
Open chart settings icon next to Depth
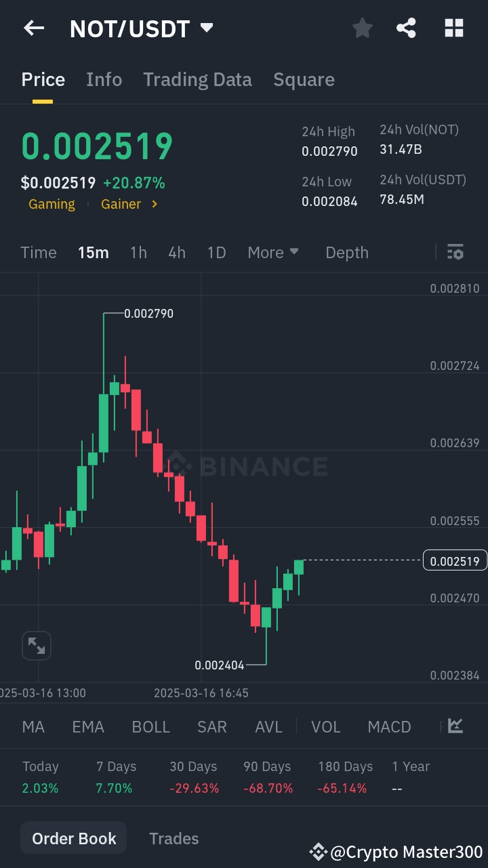[455, 252]
